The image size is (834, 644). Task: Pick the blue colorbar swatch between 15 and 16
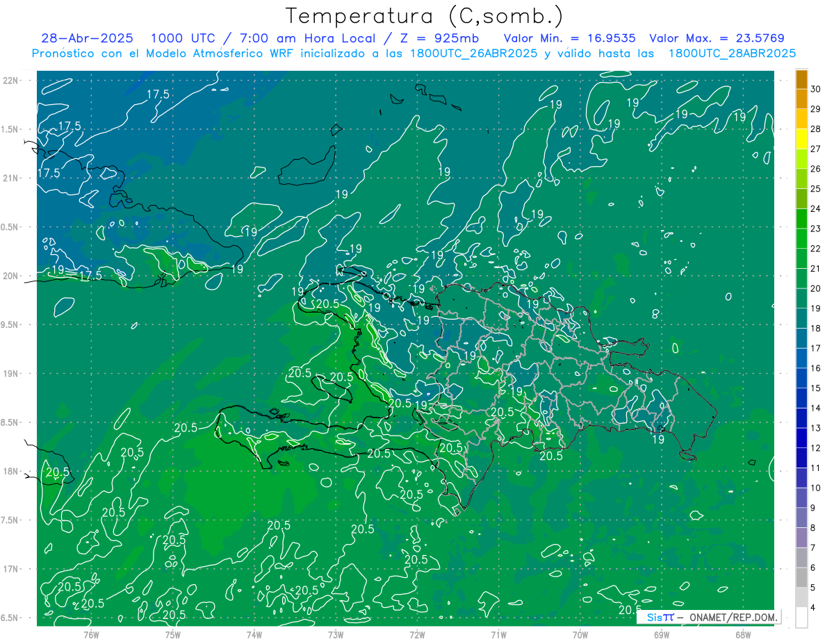click(x=801, y=378)
